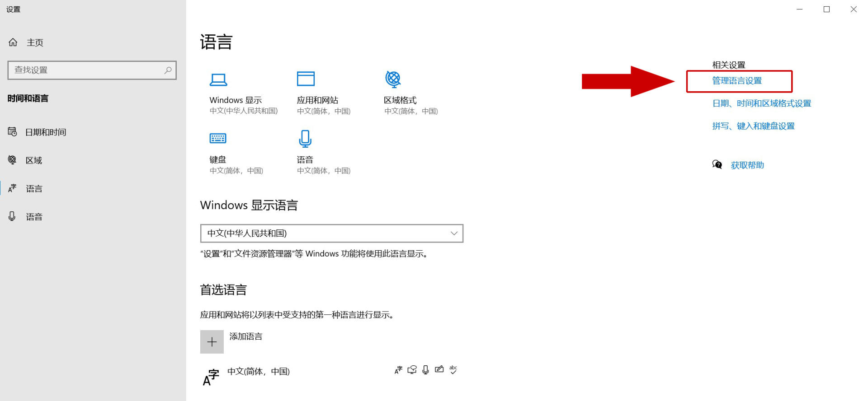Click the 应用和网站 tile label
This screenshot has height=401, width=868.
pos(317,100)
